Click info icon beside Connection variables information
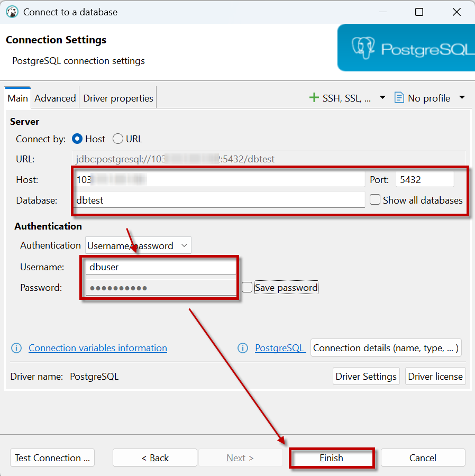The image size is (475, 476). (x=17, y=348)
